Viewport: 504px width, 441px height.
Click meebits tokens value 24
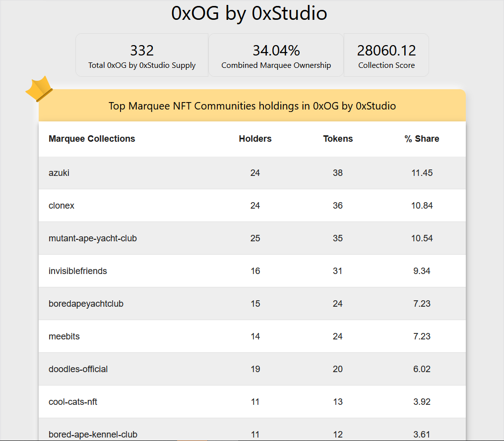pyautogui.click(x=337, y=336)
